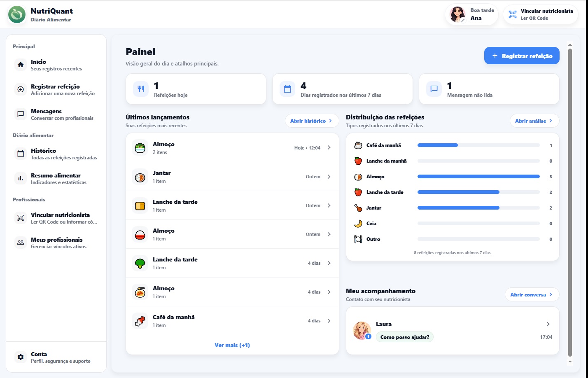Open Jantar entry via its chevron
The height and width of the screenshot is (378, 588).
pyautogui.click(x=329, y=177)
